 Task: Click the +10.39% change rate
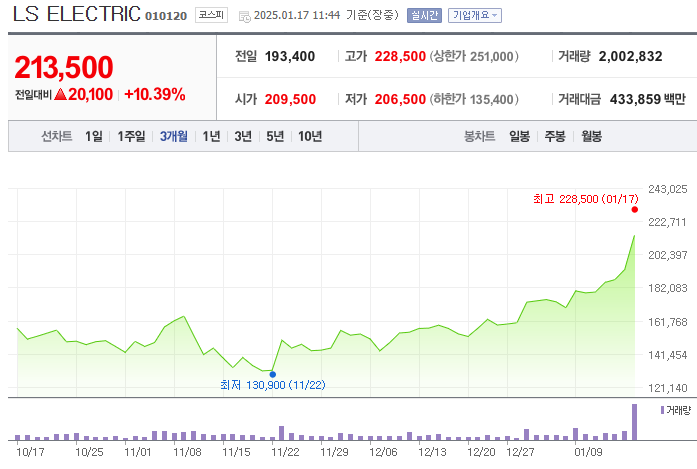pyautogui.click(x=155, y=94)
